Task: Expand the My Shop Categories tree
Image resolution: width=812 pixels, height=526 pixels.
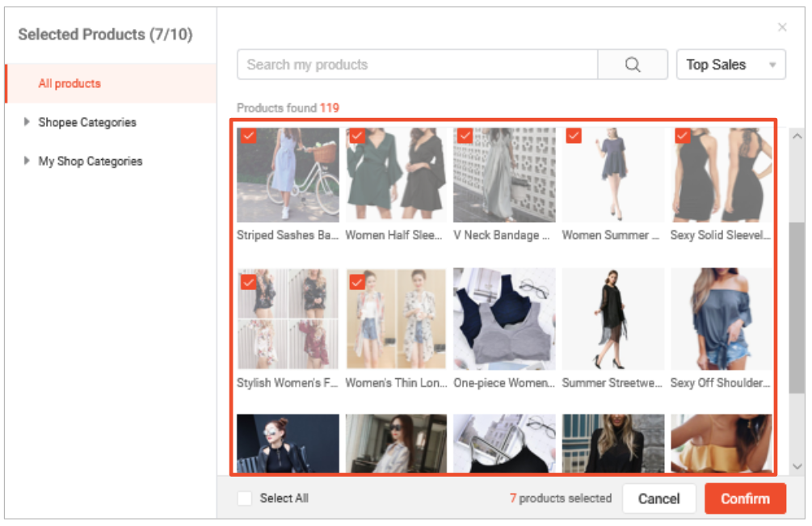Action: point(27,161)
